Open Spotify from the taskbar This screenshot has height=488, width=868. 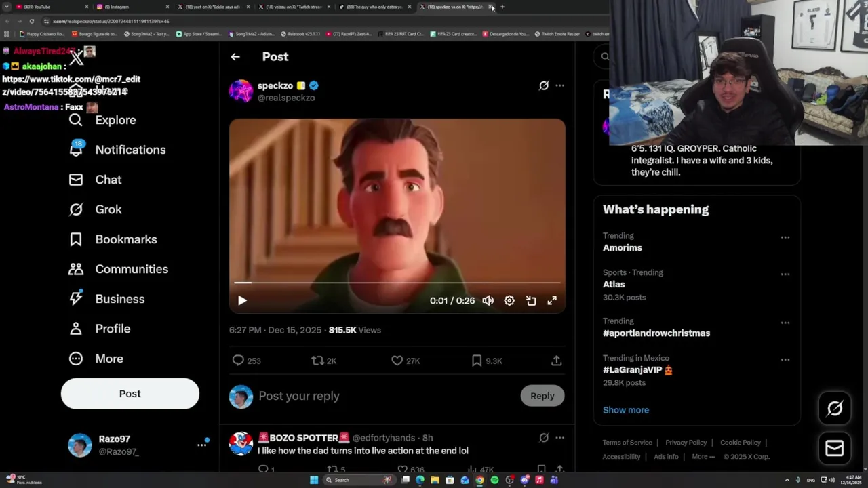[494, 480]
